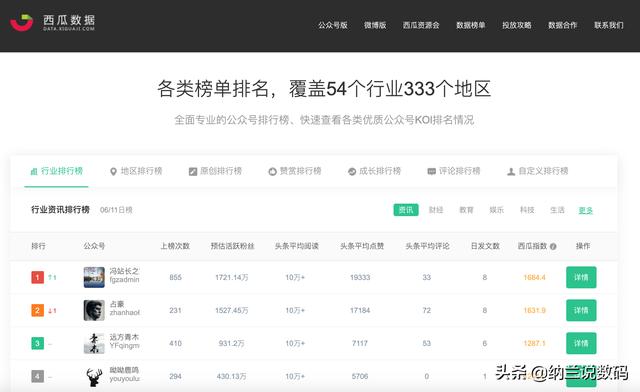The image size is (640, 392).
Task: Click the icon beside 赞赏排行榜
Action: [x=272, y=172]
